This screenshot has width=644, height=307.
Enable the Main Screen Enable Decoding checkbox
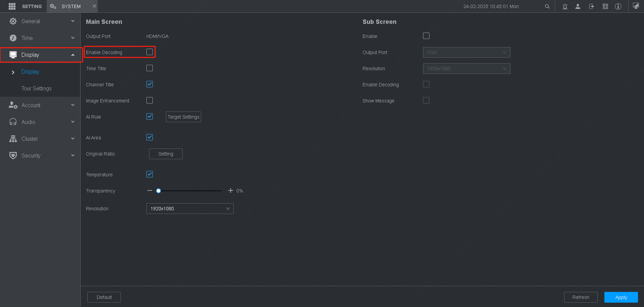pos(150,52)
